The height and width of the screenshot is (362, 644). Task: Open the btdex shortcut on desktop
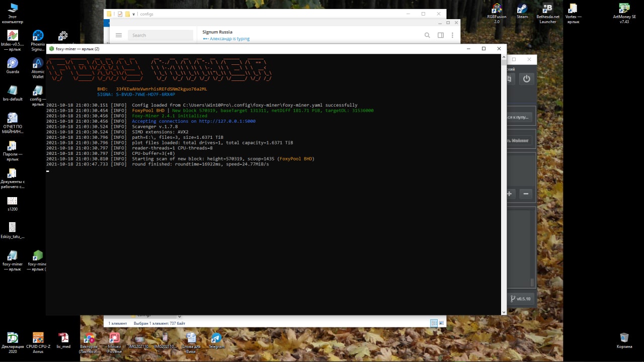[13, 41]
